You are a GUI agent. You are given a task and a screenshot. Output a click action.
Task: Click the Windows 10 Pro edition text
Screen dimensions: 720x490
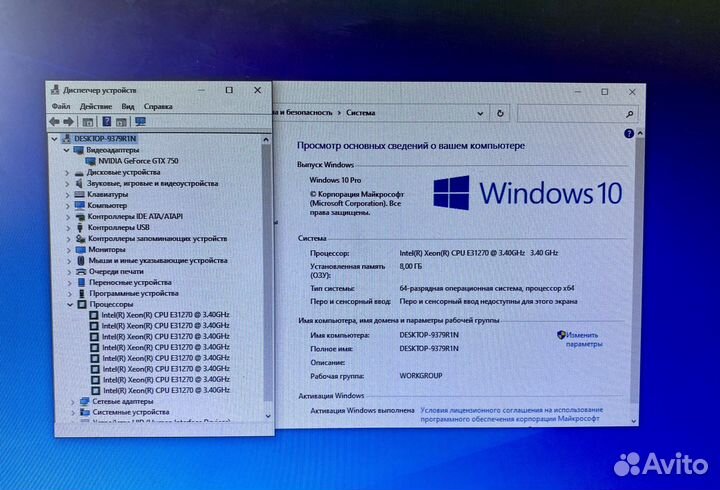(335, 180)
